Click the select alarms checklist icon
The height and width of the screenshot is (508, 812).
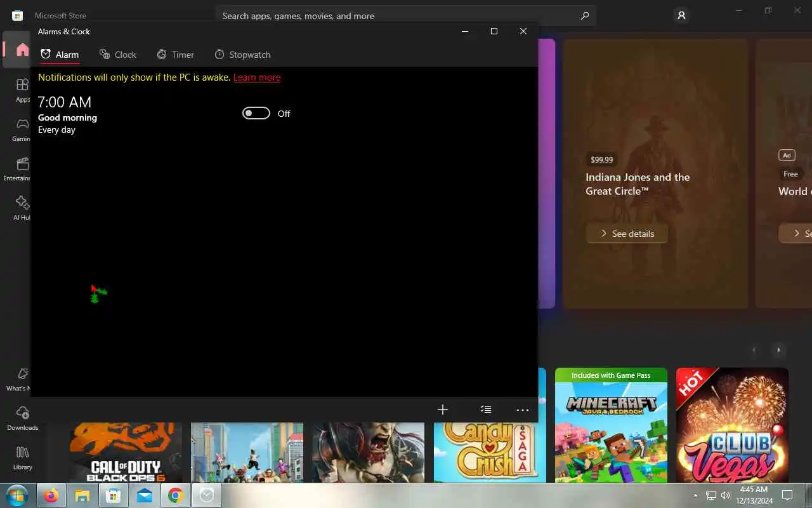[486, 410]
